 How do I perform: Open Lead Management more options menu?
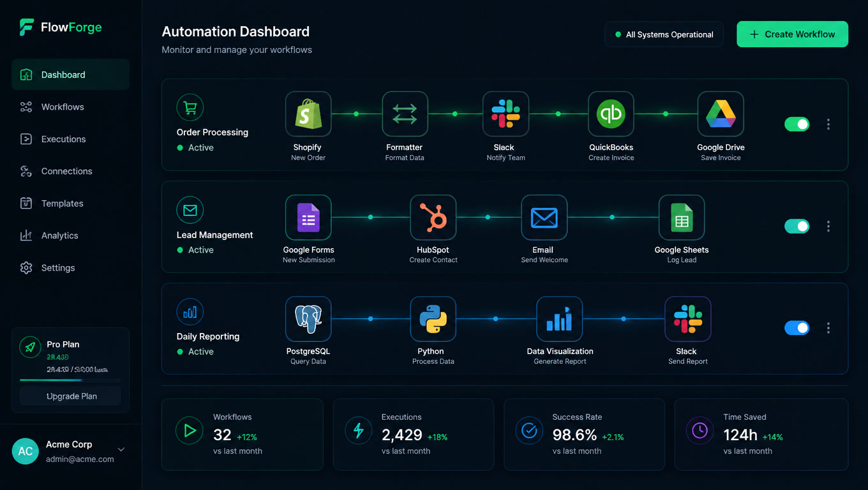828,226
